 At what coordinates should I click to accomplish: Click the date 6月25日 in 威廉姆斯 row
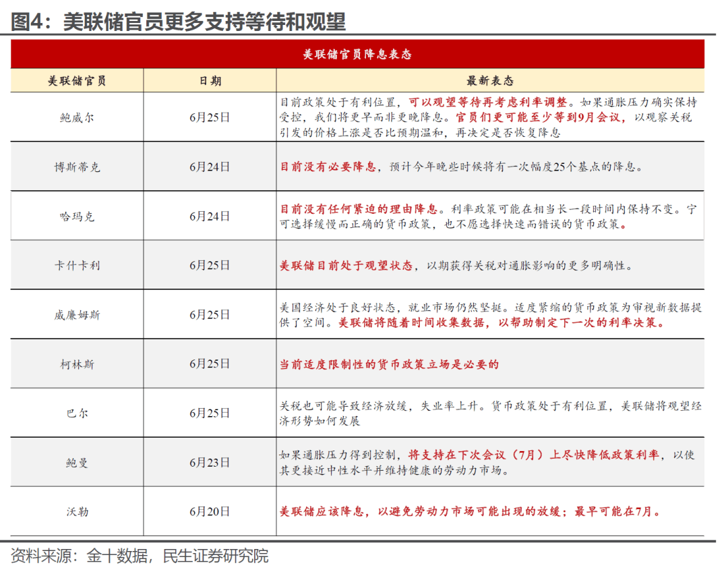tap(210, 315)
